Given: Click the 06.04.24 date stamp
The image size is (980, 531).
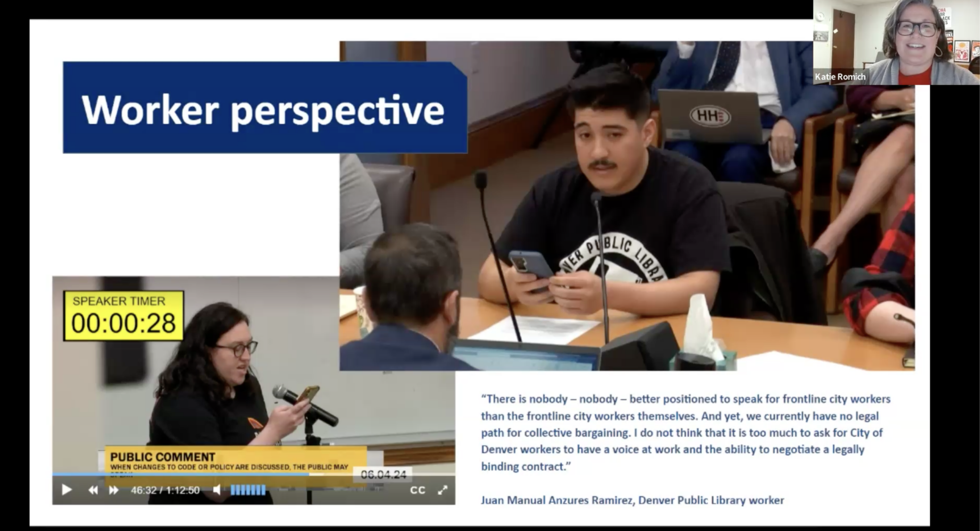Looking at the screenshot, I should click(x=383, y=475).
